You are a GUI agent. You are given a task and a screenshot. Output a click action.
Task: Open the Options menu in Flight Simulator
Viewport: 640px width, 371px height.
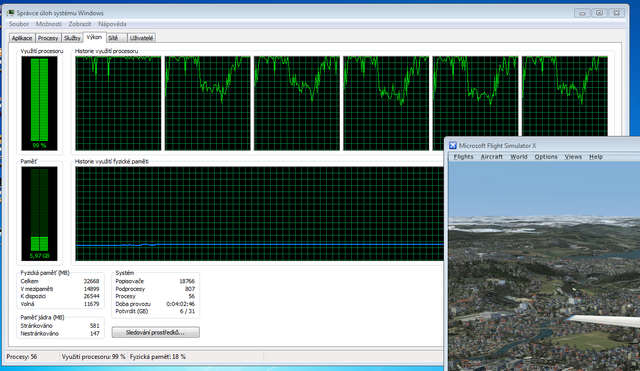point(546,157)
